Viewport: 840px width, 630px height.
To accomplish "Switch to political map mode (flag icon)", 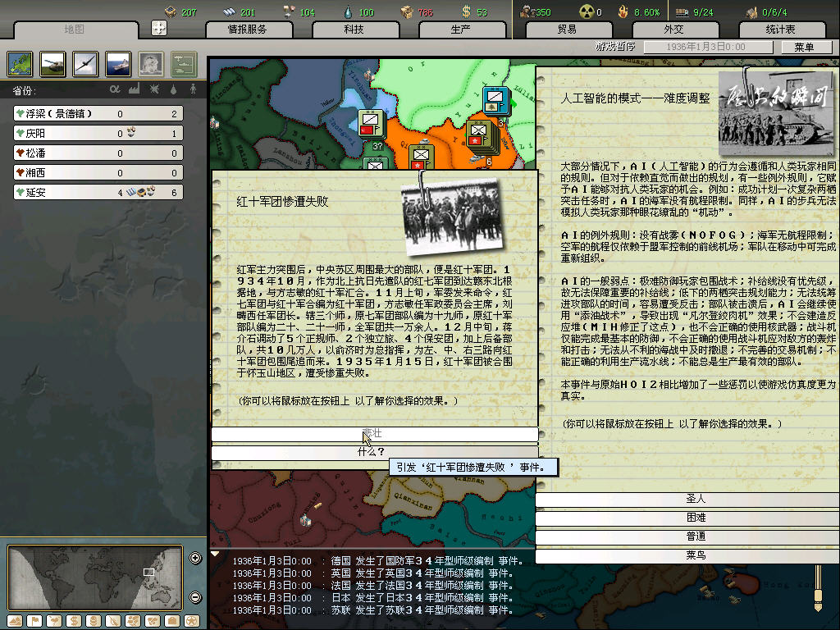I will coord(34,621).
